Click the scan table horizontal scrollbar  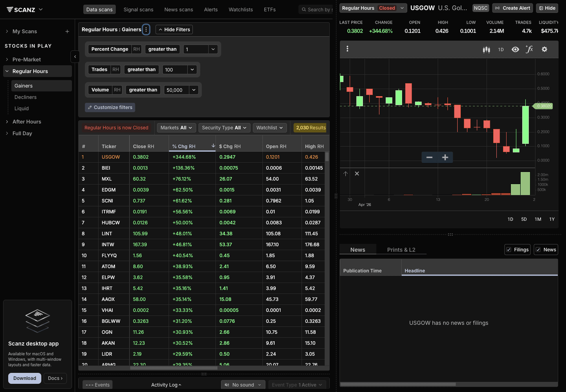[174, 368]
